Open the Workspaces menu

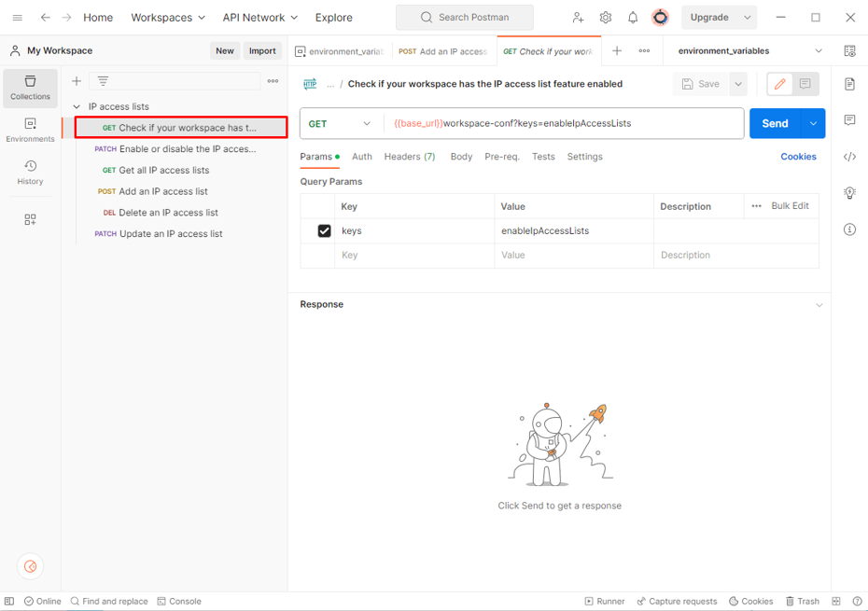[167, 18]
